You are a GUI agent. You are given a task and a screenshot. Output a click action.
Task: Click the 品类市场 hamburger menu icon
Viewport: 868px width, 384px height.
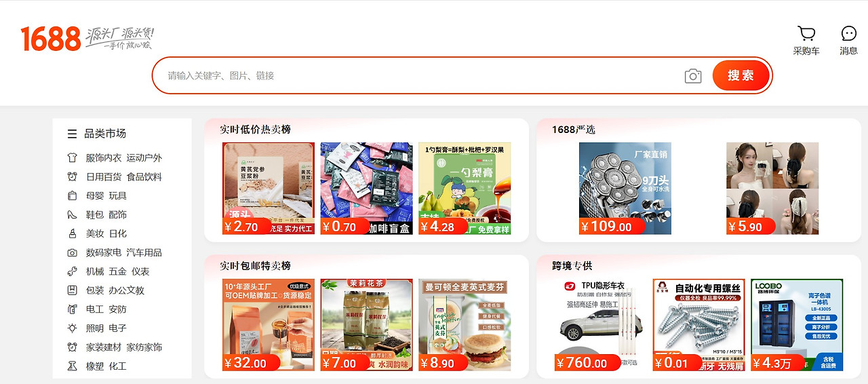click(72, 134)
